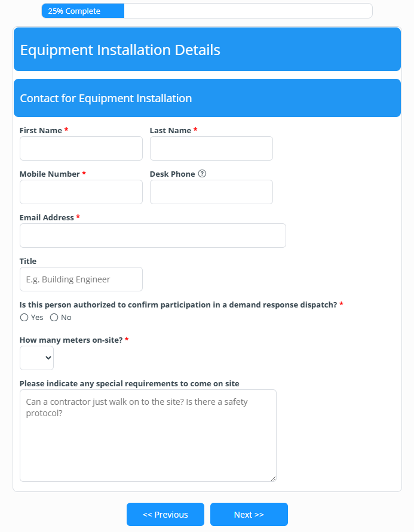The width and height of the screenshot is (414, 532).
Task: Click the Last Name input field
Action: (x=211, y=148)
